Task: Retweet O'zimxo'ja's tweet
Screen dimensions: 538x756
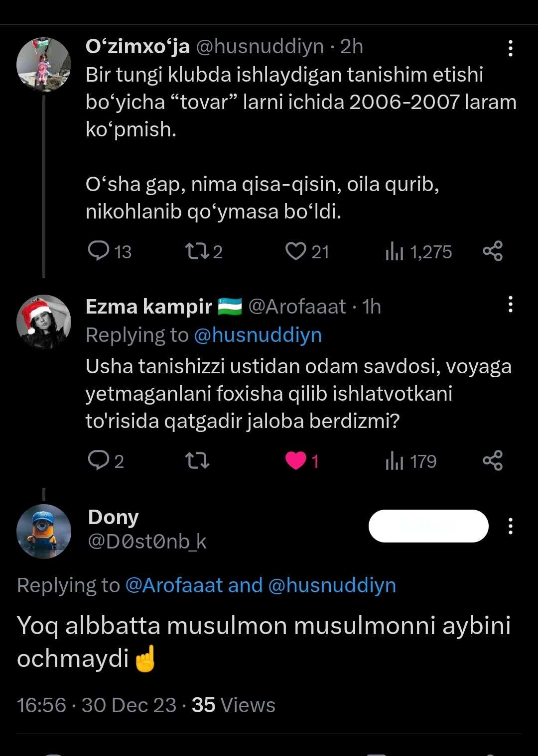Action: point(197,251)
